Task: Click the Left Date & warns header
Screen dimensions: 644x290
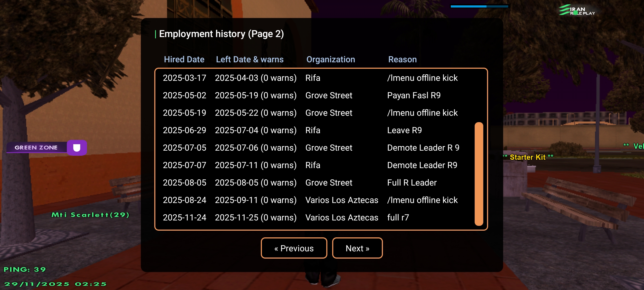Action: [250, 59]
